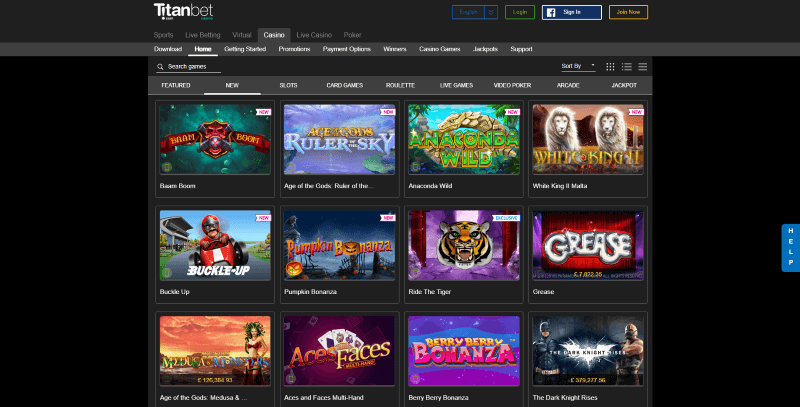Click NEW badge on Baam Boom

(x=263, y=112)
